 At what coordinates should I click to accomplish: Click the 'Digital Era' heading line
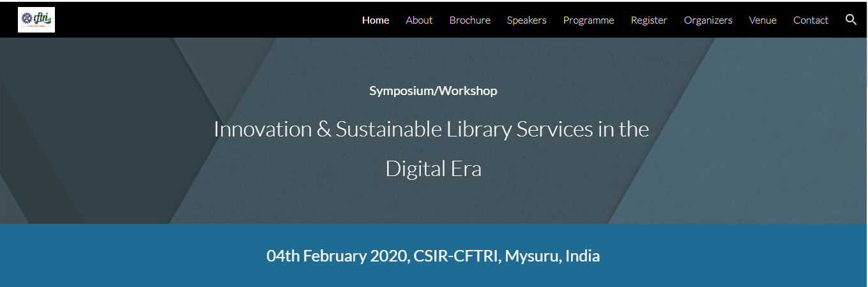pyautogui.click(x=433, y=169)
